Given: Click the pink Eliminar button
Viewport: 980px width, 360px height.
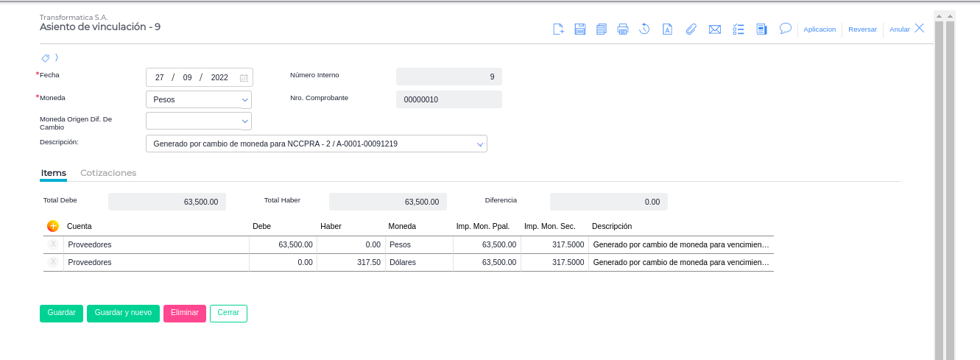Looking at the screenshot, I should click(x=185, y=313).
